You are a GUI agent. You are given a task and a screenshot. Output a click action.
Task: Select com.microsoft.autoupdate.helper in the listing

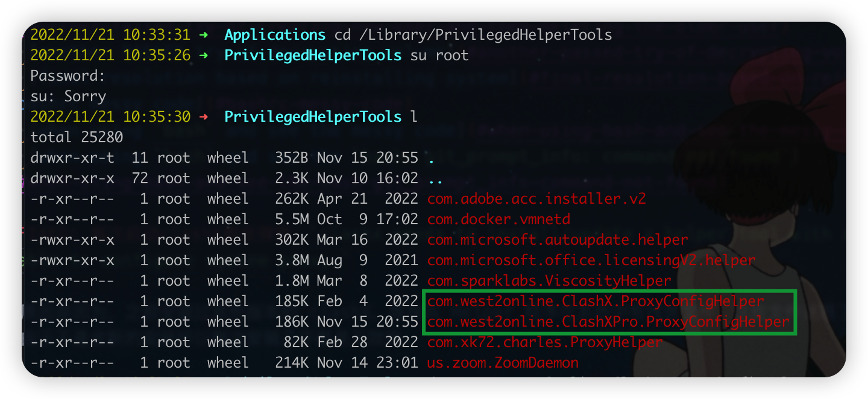pos(558,240)
